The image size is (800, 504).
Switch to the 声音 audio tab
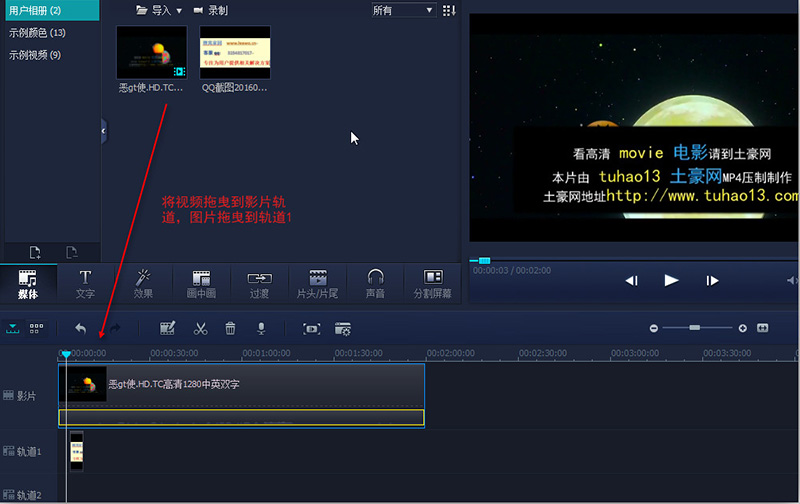[x=375, y=284]
